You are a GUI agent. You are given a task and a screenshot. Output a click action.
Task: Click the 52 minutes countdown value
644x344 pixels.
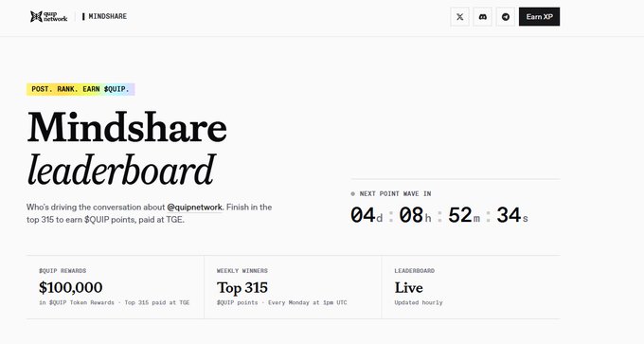pos(460,215)
